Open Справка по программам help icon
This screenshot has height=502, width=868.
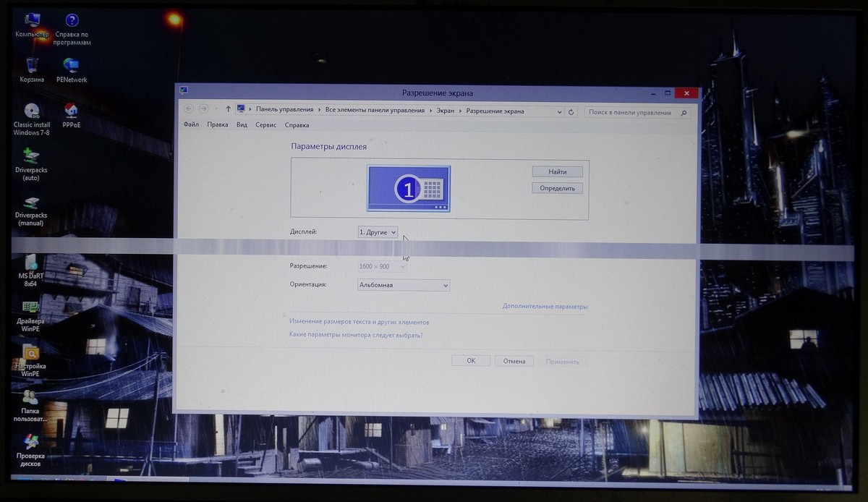coord(72,22)
